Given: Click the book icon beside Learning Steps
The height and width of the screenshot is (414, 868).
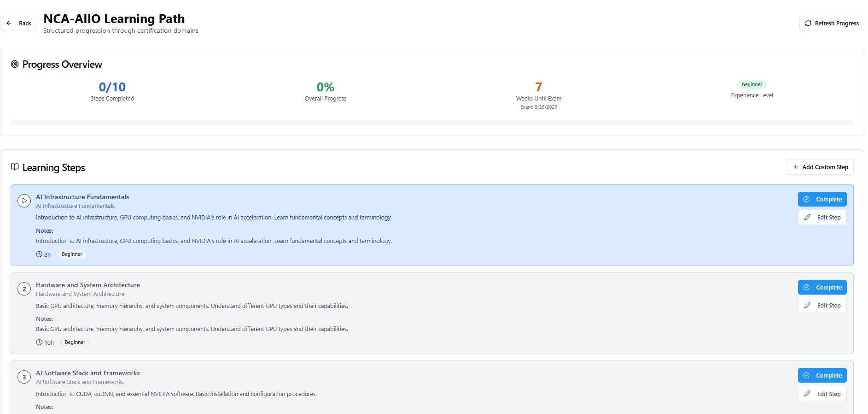Looking at the screenshot, I should click(x=15, y=167).
